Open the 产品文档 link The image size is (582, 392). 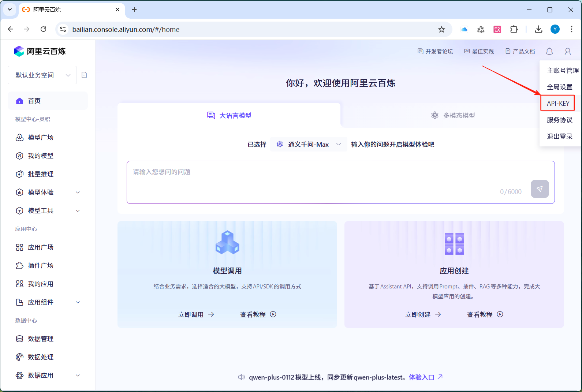(520, 52)
